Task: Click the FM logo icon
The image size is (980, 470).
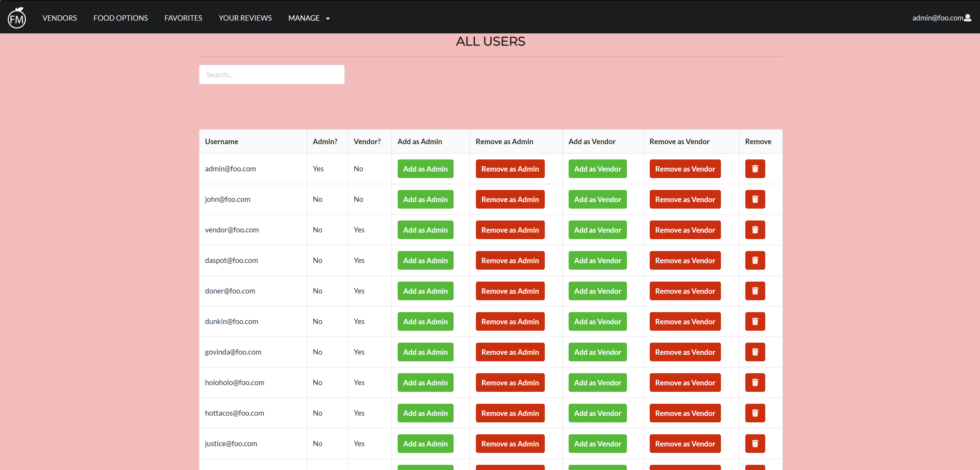Action: pyautogui.click(x=17, y=18)
